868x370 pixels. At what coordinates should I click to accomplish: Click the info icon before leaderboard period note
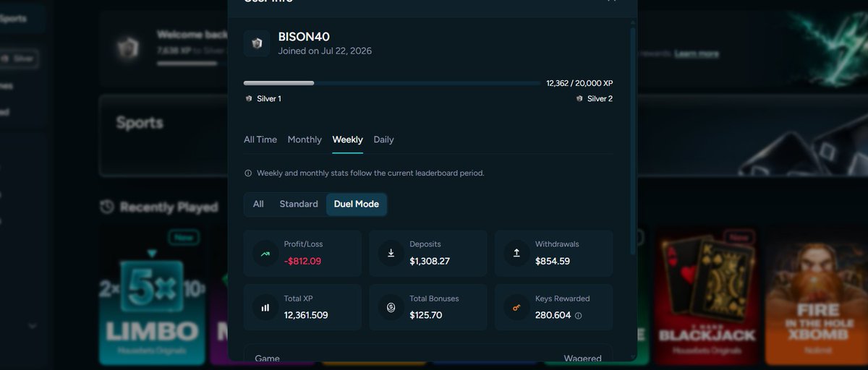tap(248, 173)
